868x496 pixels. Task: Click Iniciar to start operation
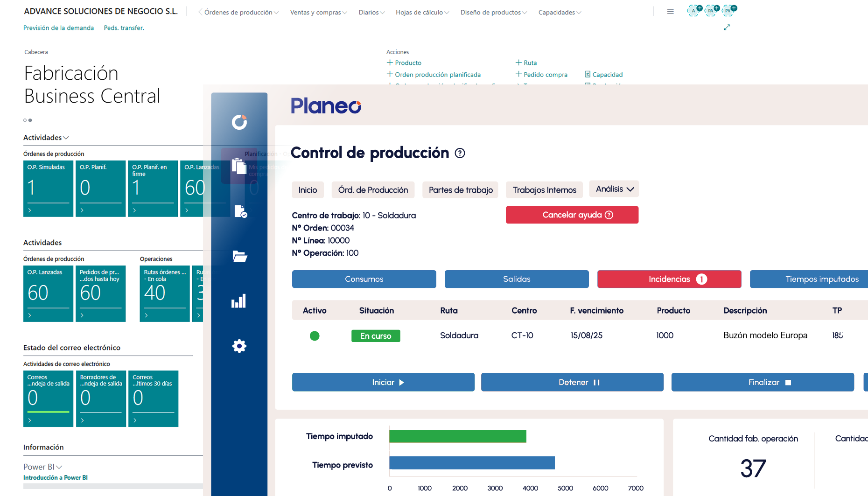[x=383, y=382]
